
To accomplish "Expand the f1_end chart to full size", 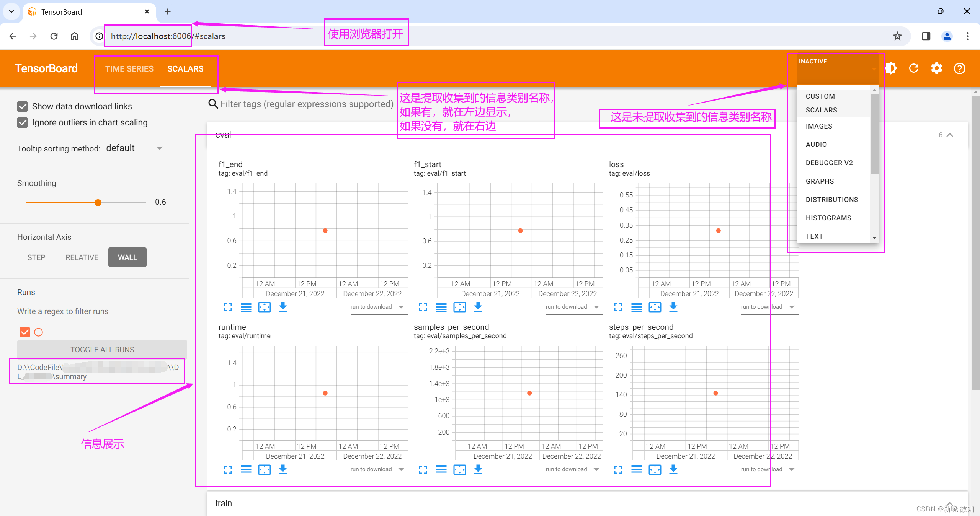I will [x=228, y=307].
